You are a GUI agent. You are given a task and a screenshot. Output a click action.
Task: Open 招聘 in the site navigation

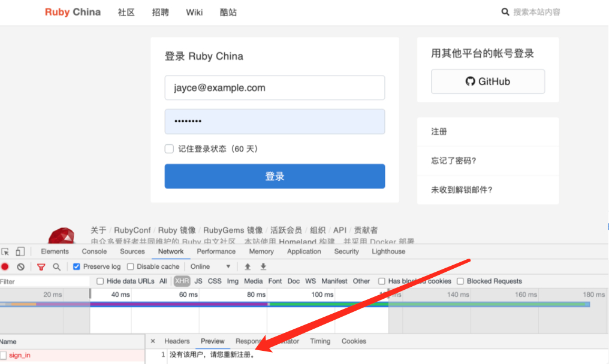point(161,13)
